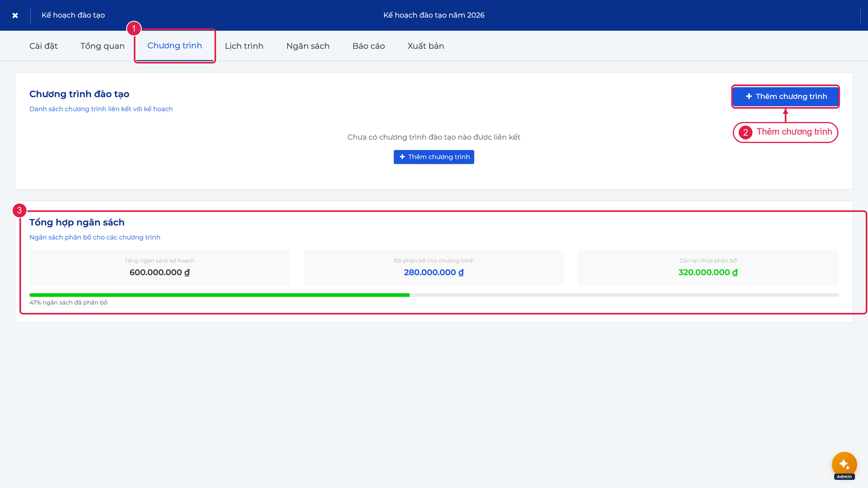Go to the Lịch trình tab
Screen dimensions: 868x488
[244, 46]
